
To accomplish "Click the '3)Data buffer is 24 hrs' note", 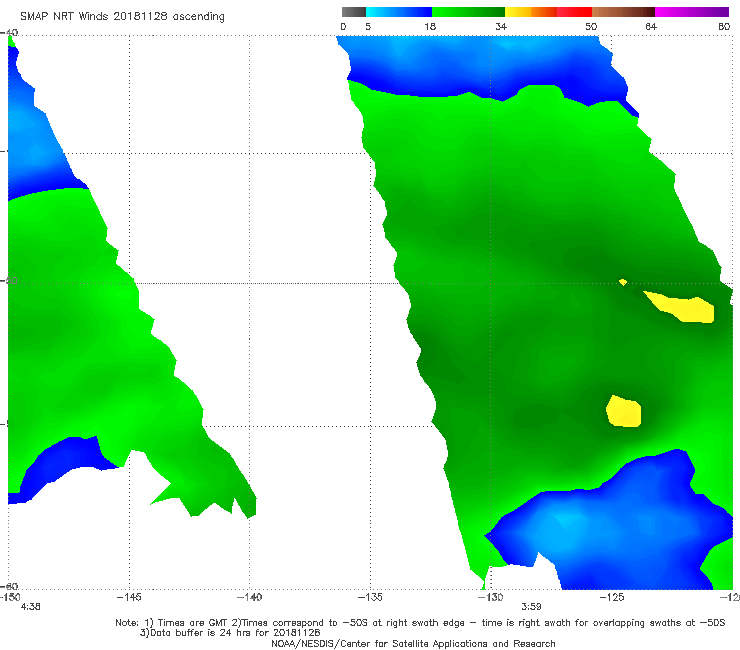I will point(230,633).
